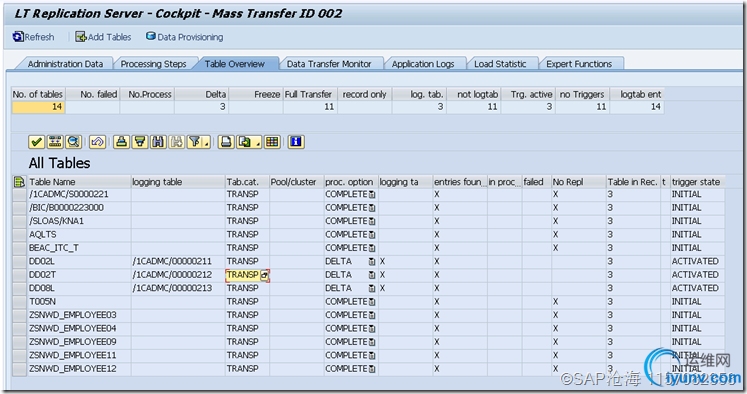This screenshot has height=394, width=747.
Task: Click the COMPLETE icon in ZSNWD_EMPLOYEE12 row
Action: coord(372,369)
